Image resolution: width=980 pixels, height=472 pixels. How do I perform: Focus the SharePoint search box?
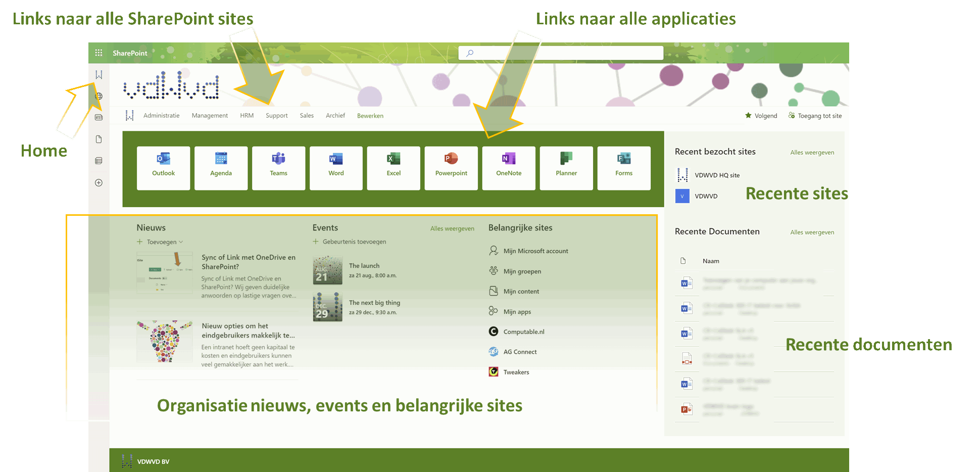pos(561,53)
